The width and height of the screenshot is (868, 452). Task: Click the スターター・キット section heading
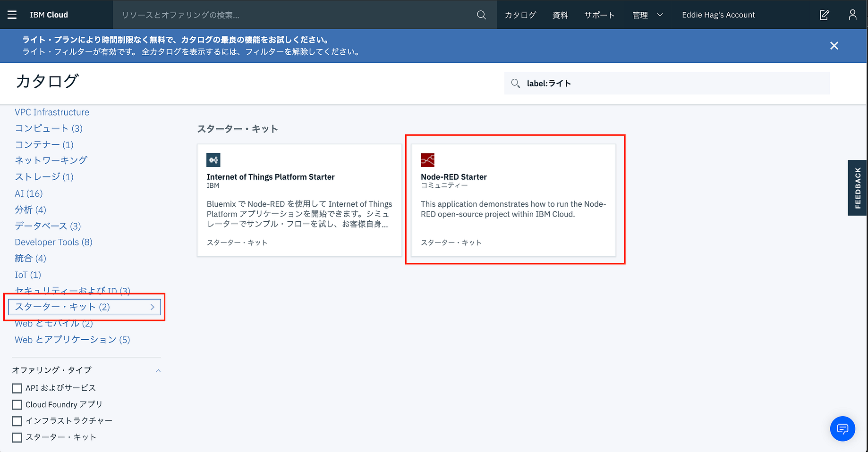tap(238, 129)
